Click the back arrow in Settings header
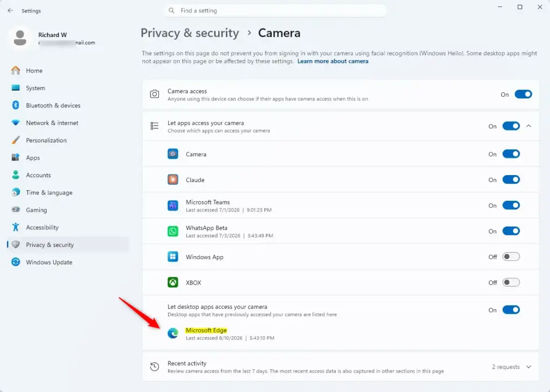 click(10, 11)
